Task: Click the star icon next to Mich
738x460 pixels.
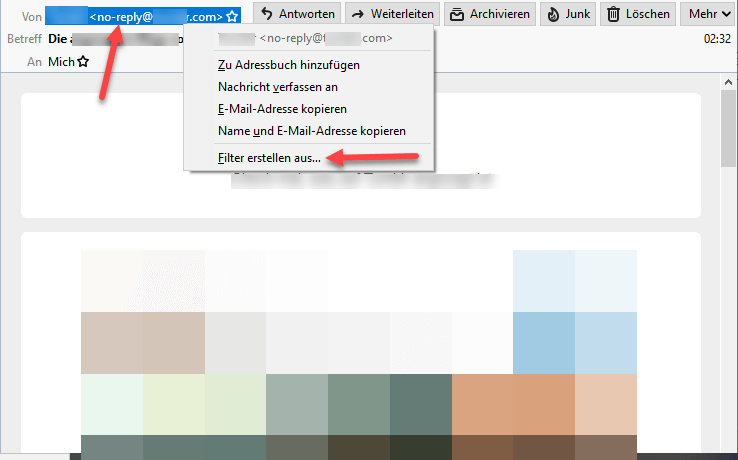Action: click(83, 61)
